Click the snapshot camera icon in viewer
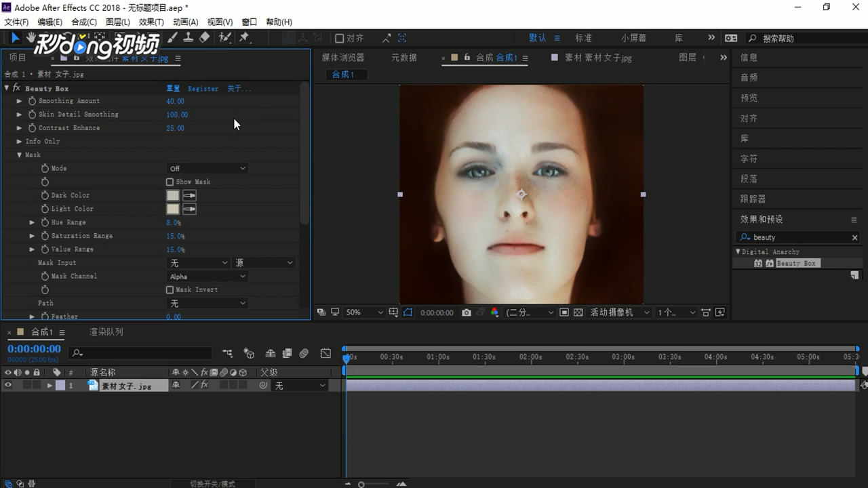This screenshot has width=868, height=488. tap(467, 312)
